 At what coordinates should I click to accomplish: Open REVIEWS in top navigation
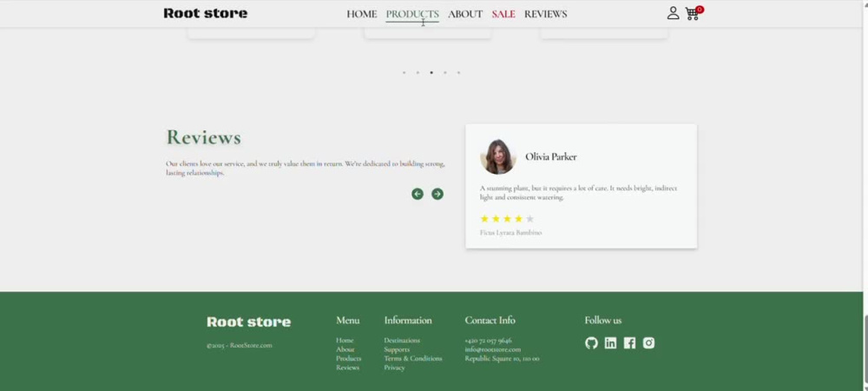(x=546, y=15)
